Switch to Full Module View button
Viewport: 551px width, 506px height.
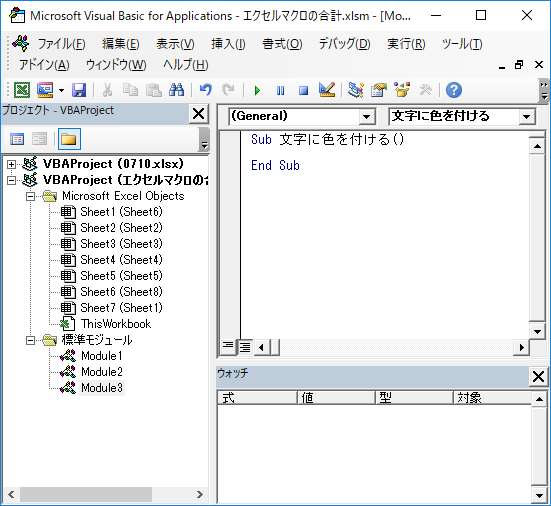(x=245, y=347)
